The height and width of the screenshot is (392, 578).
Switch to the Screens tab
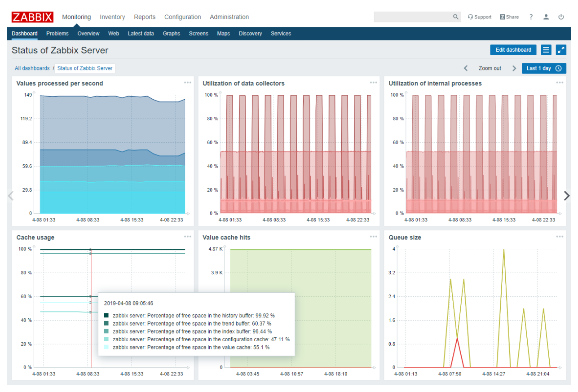coord(199,34)
